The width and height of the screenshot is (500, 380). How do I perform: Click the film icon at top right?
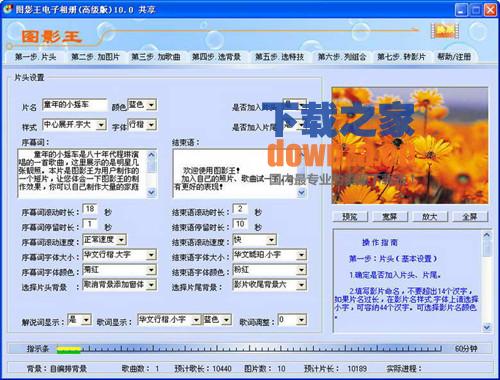(444, 31)
